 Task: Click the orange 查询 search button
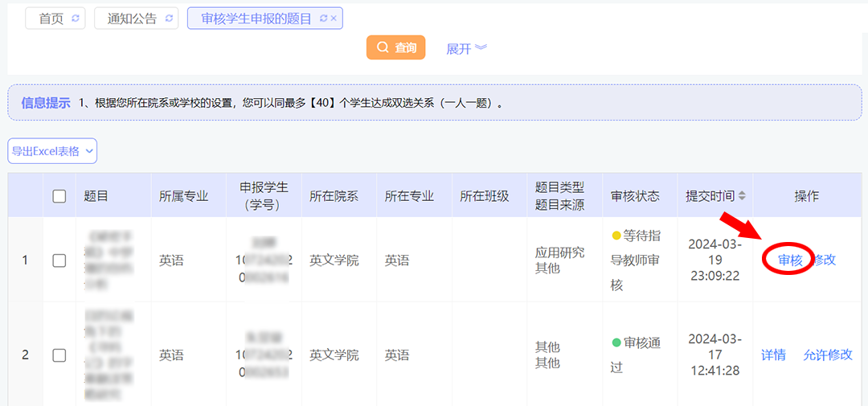(396, 48)
